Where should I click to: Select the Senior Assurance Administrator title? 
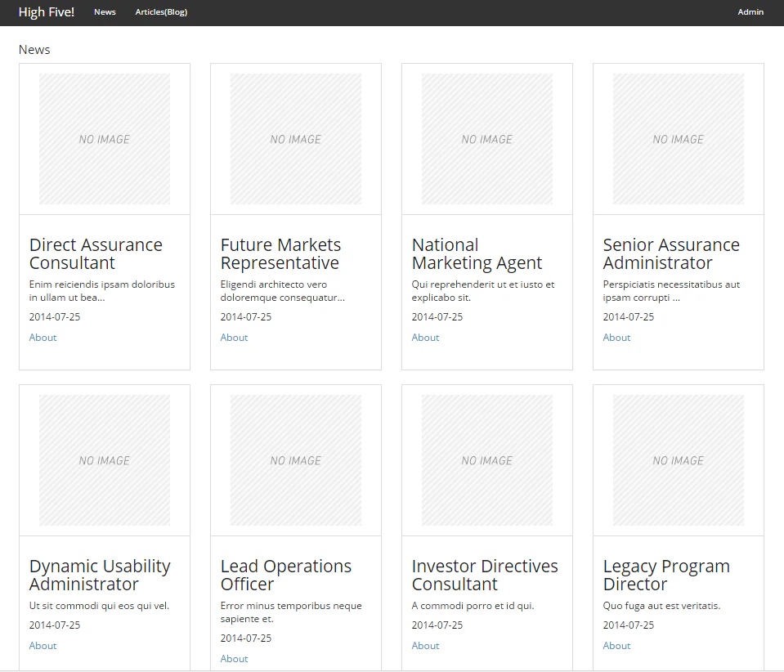tap(671, 253)
